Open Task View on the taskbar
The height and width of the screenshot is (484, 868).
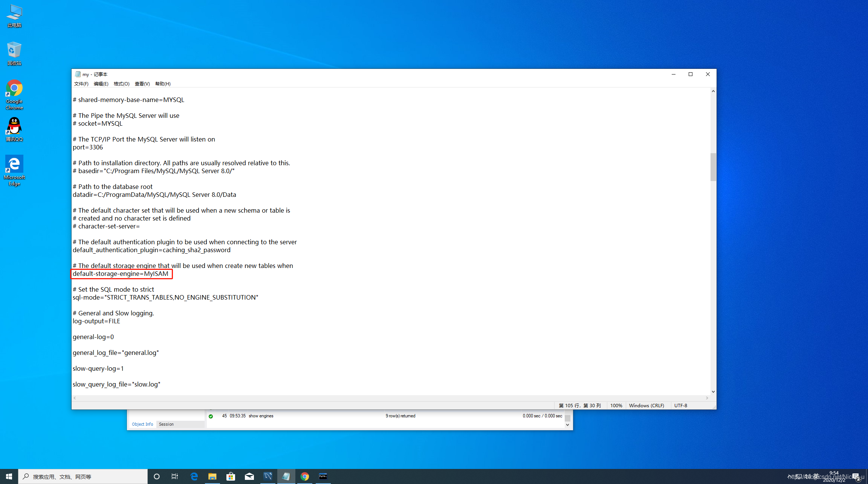pyautogui.click(x=175, y=476)
